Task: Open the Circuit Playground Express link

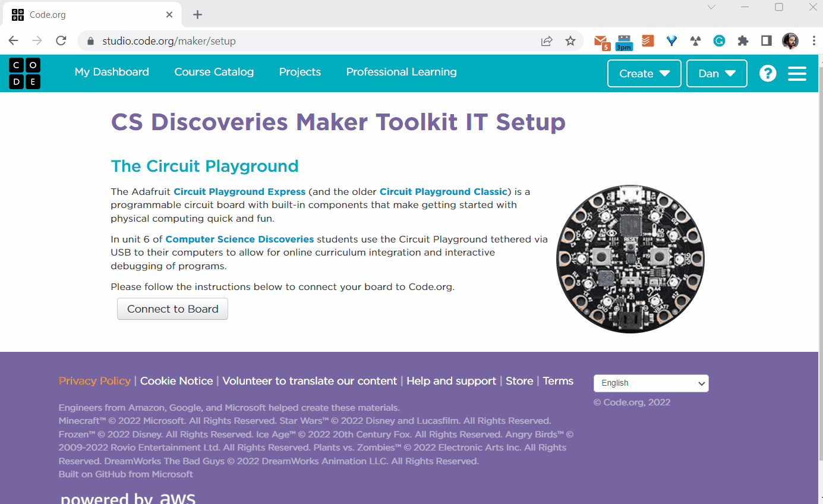Action: click(x=239, y=191)
